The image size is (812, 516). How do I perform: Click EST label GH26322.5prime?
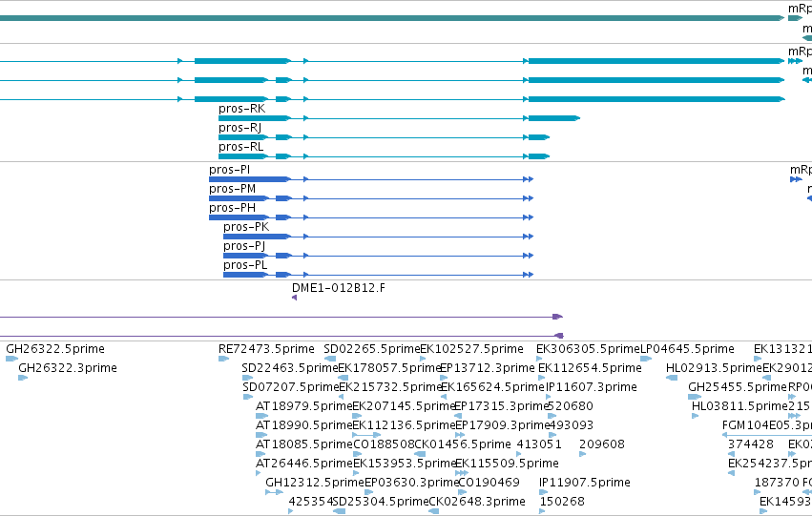click(x=55, y=349)
